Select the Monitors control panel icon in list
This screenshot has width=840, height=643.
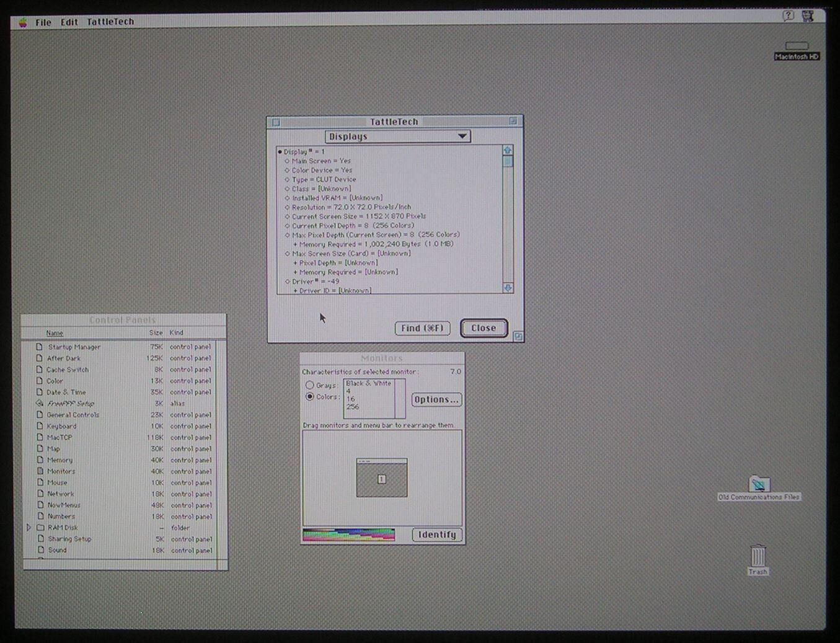[40, 471]
